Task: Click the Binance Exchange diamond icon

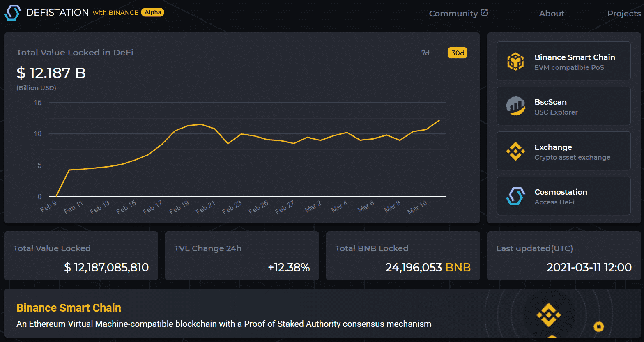Action: coord(515,151)
